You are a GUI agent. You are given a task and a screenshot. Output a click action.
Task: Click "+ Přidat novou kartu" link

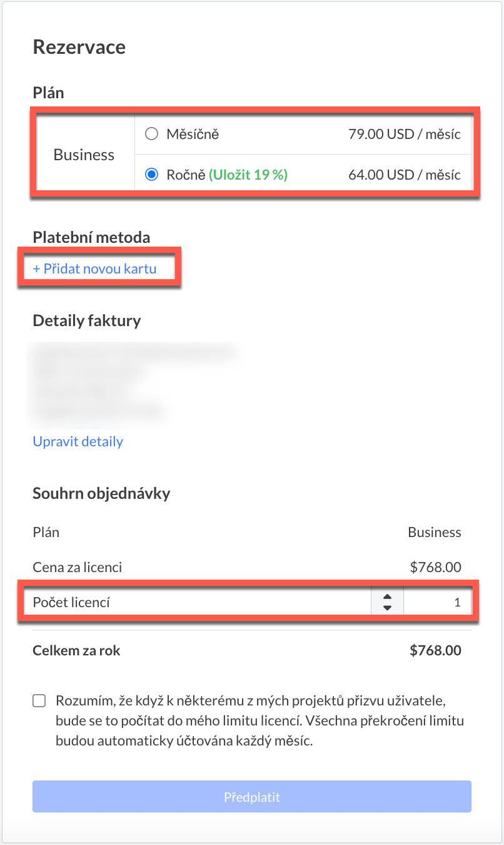pyautogui.click(x=94, y=269)
